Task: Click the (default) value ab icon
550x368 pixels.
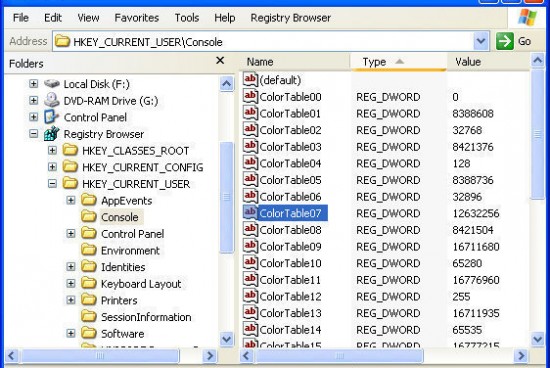Action: tap(250, 80)
